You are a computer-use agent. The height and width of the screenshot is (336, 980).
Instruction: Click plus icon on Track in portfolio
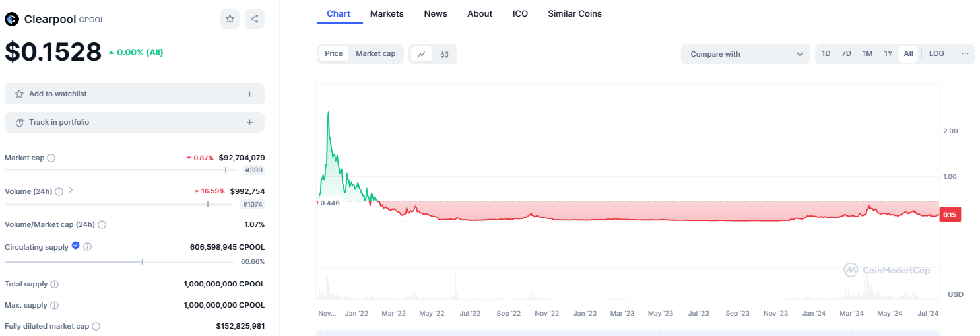[x=249, y=123]
